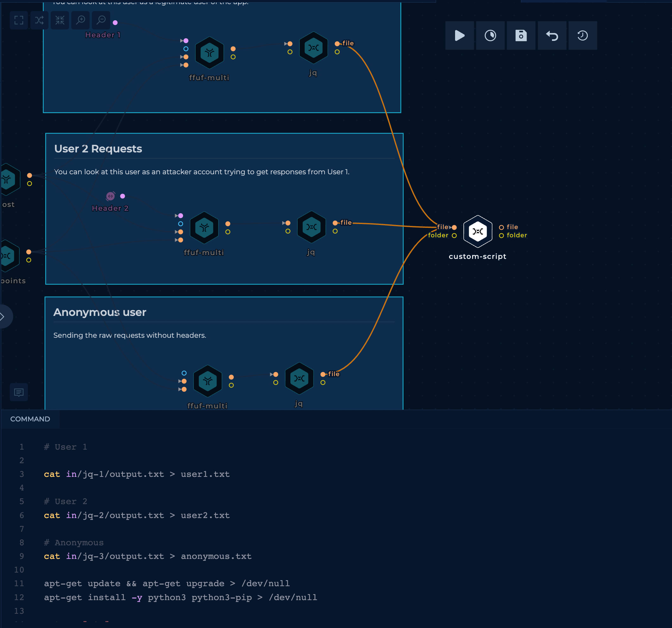Select the top jq node
672x628 pixels.
pos(313,48)
